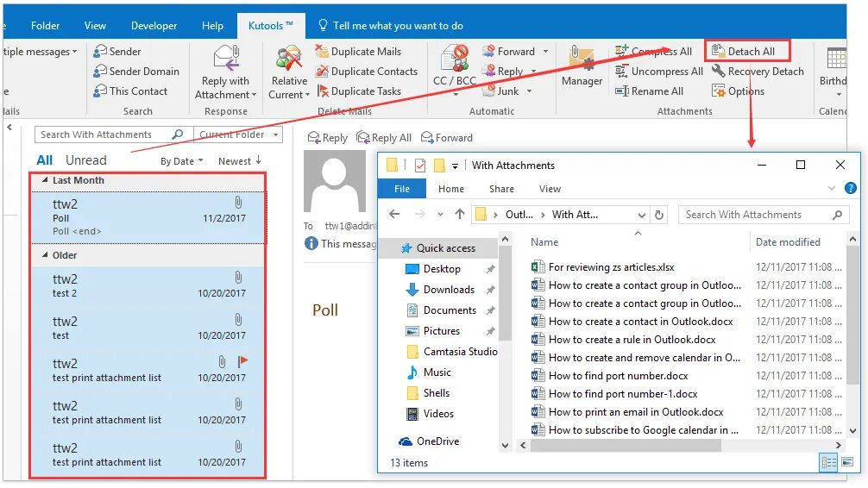
Task: Click the horizontal scrollbar in file list
Action: [x=627, y=445]
